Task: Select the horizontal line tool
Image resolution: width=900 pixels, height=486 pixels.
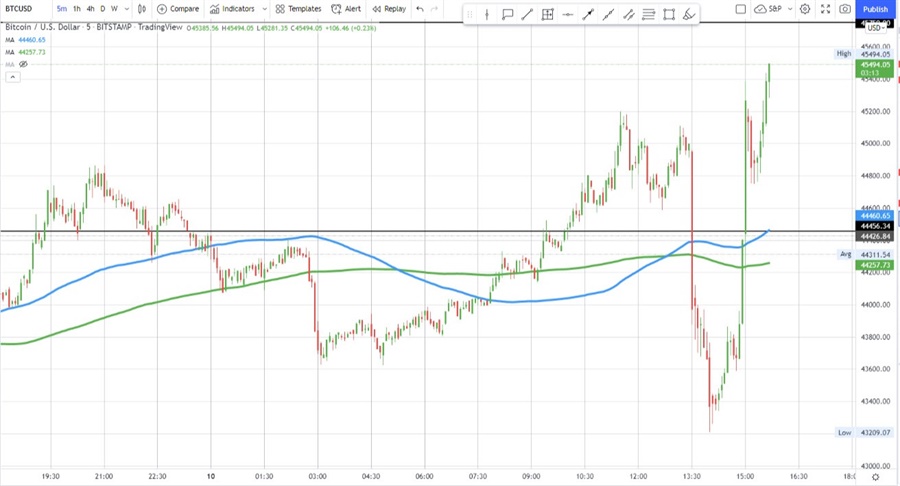Action: pos(568,15)
